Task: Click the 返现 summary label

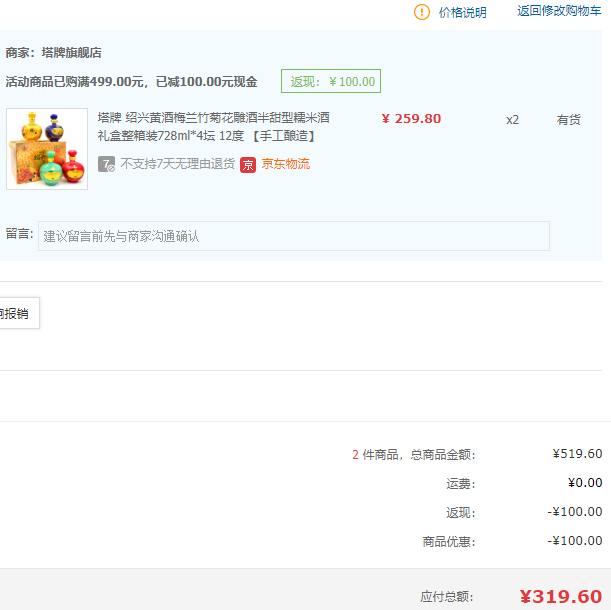Action: point(461,513)
